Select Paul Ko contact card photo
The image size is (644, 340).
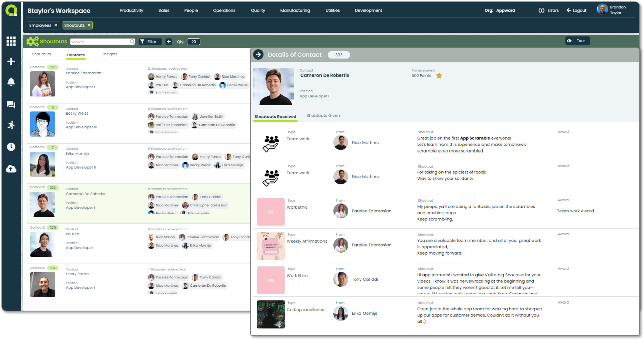pyautogui.click(x=43, y=244)
